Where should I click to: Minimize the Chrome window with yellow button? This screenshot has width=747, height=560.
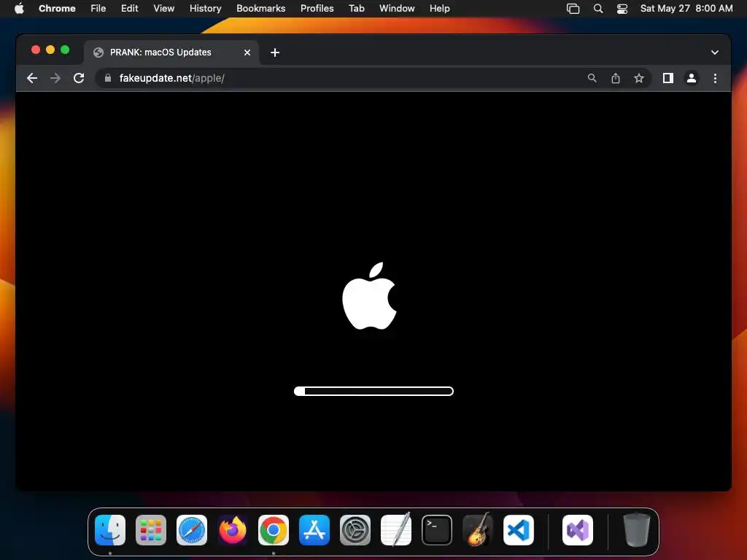click(50, 50)
